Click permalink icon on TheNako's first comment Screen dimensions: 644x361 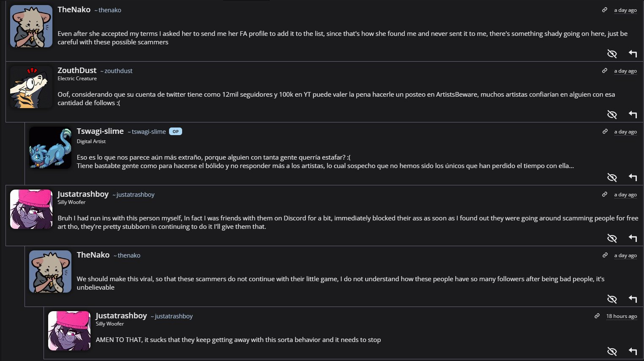tap(605, 10)
